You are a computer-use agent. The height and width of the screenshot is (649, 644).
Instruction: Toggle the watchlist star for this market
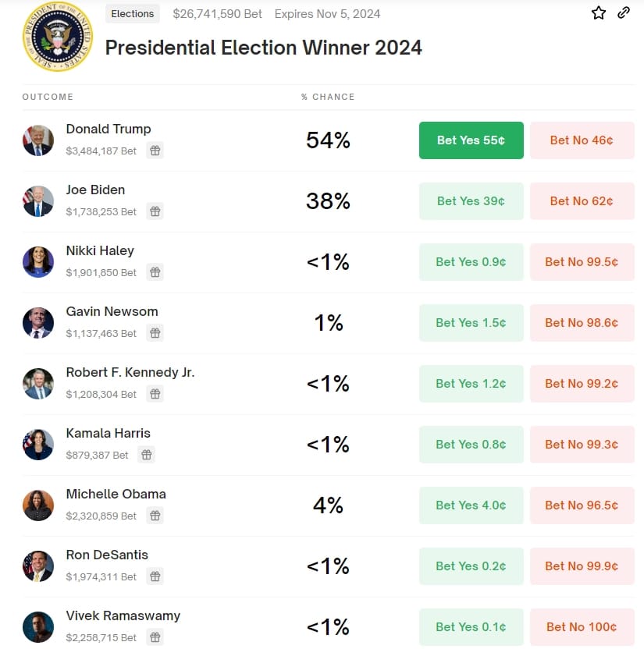[598, 13]
